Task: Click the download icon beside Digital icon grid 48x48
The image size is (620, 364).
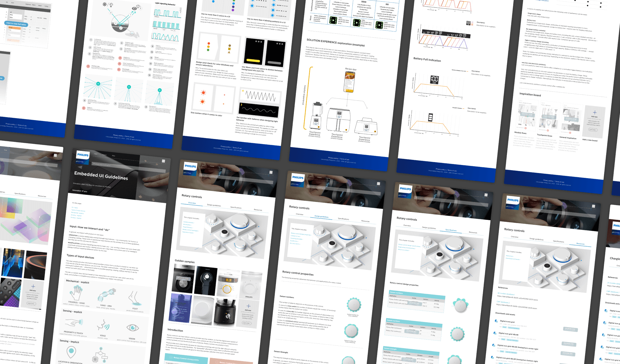Action: 495,333
